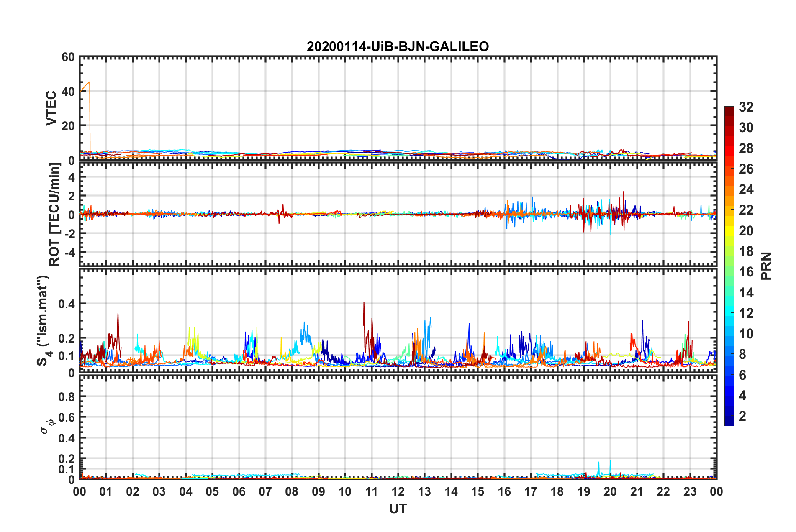The width and height of the screenshot is (796, 532).
Task: Click the sigma-phi axis tick label 0.4
Action: tap(67, 438)
